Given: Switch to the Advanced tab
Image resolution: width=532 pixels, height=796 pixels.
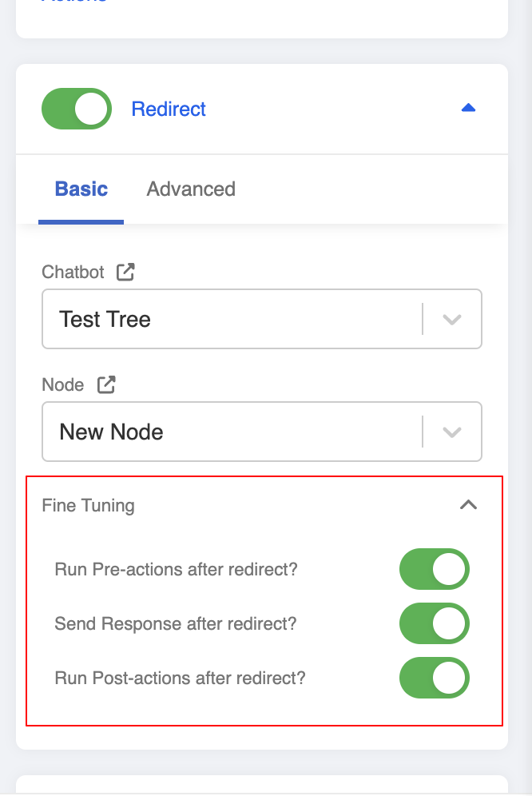Looking at the screenshot, I should click(x=191, y=189).
